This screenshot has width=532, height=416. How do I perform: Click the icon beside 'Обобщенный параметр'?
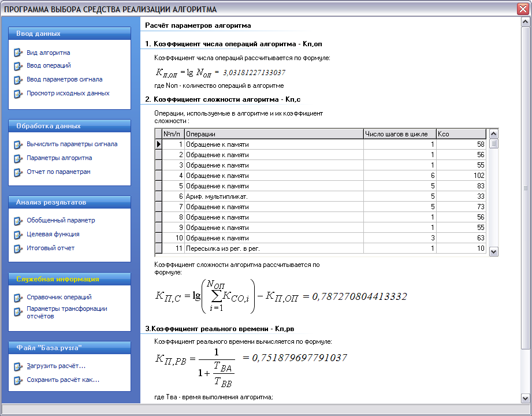18,221
